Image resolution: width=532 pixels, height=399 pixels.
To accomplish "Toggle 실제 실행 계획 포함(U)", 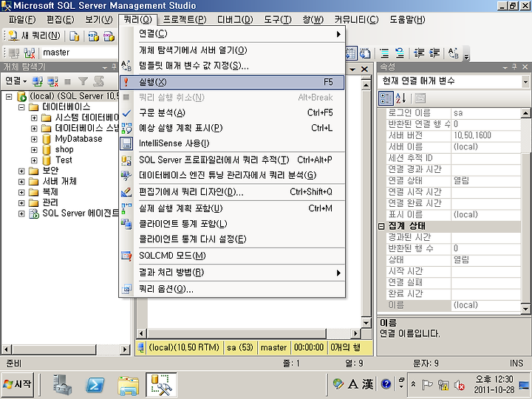I will click(232, 208).
